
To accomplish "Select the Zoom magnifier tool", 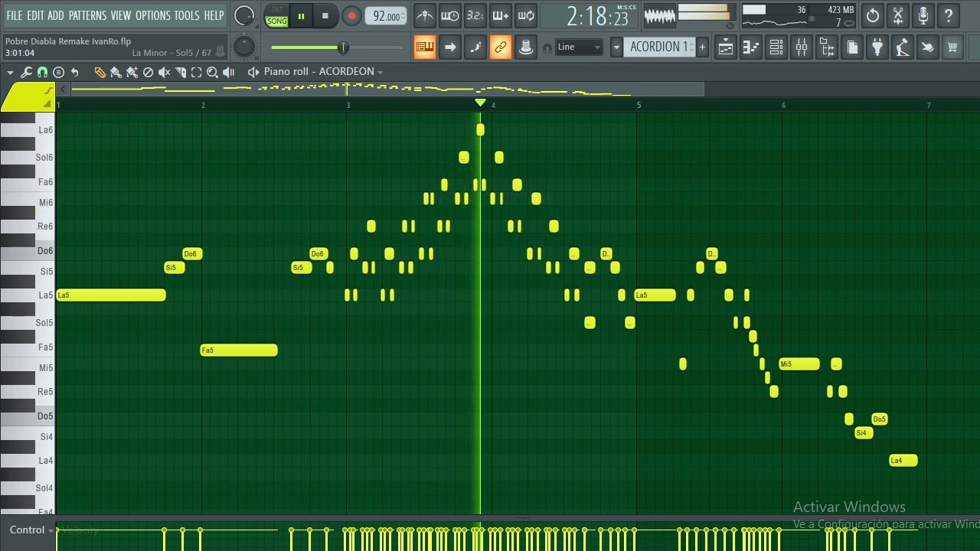I will (212, 72).
